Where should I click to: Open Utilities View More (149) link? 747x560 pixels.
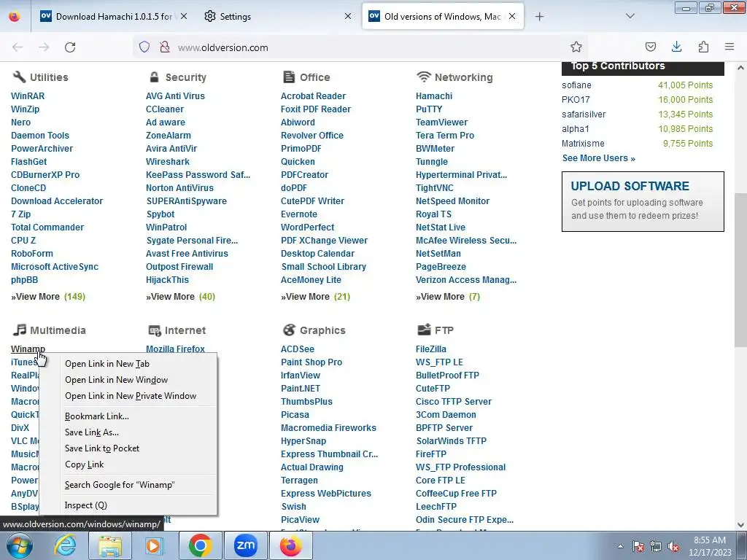coord(48,297)
